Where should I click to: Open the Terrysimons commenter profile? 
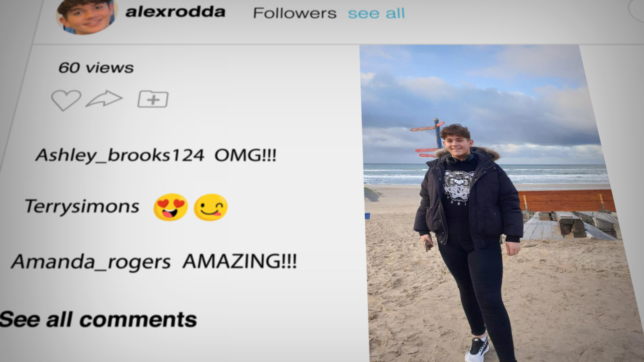click(x=82, y=206)
